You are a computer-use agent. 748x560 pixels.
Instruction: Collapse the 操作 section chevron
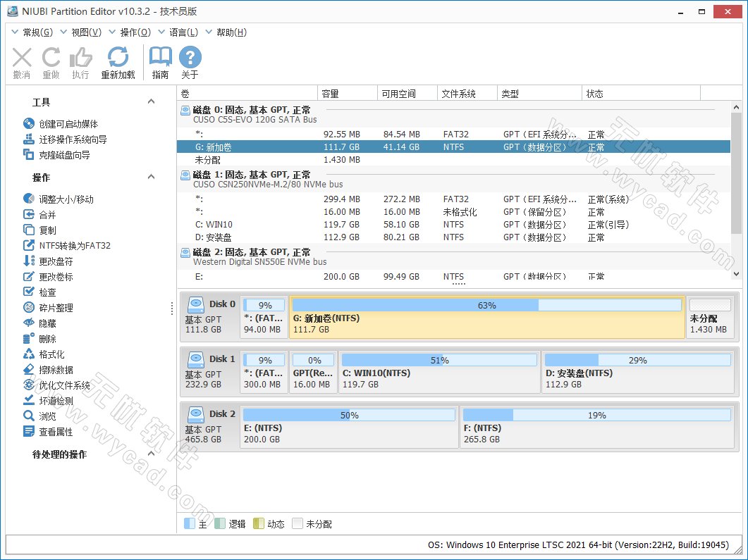pos(152,177)
